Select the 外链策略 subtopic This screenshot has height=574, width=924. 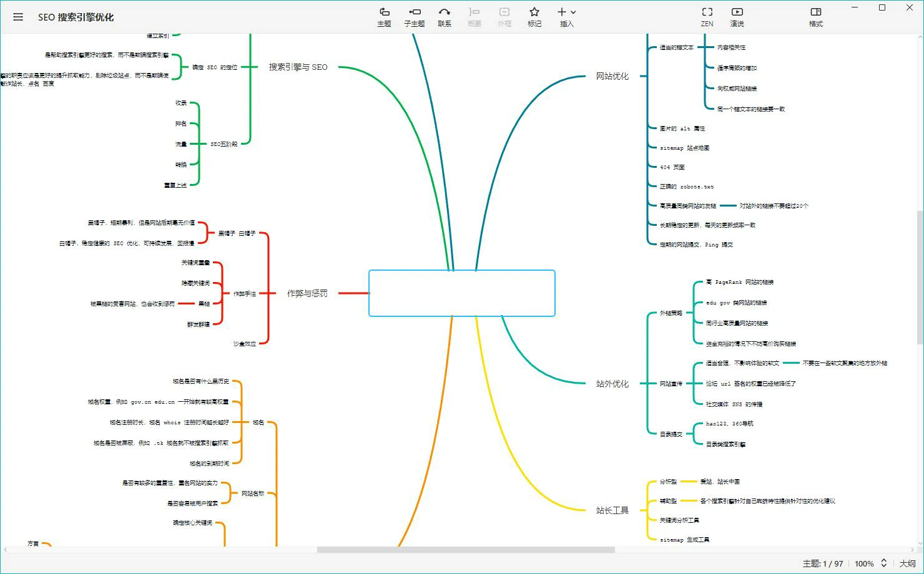click(671, 313)
